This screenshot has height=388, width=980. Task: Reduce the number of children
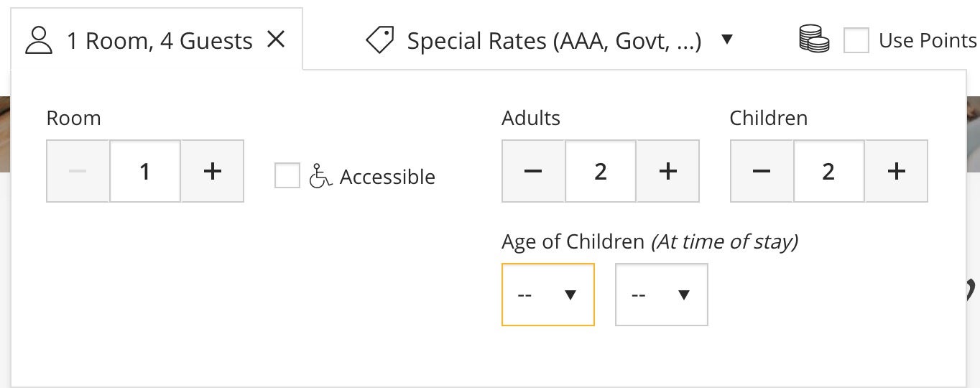[x=762, y=171]
